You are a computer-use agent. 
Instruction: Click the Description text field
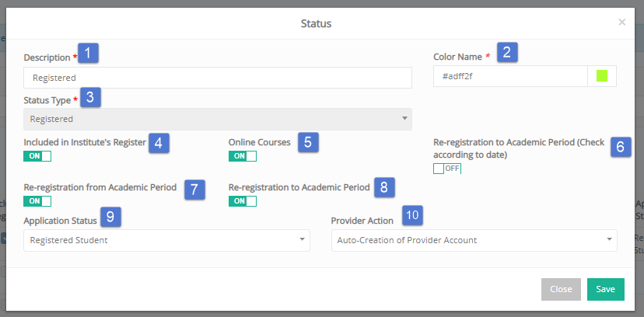pos(218,78)
